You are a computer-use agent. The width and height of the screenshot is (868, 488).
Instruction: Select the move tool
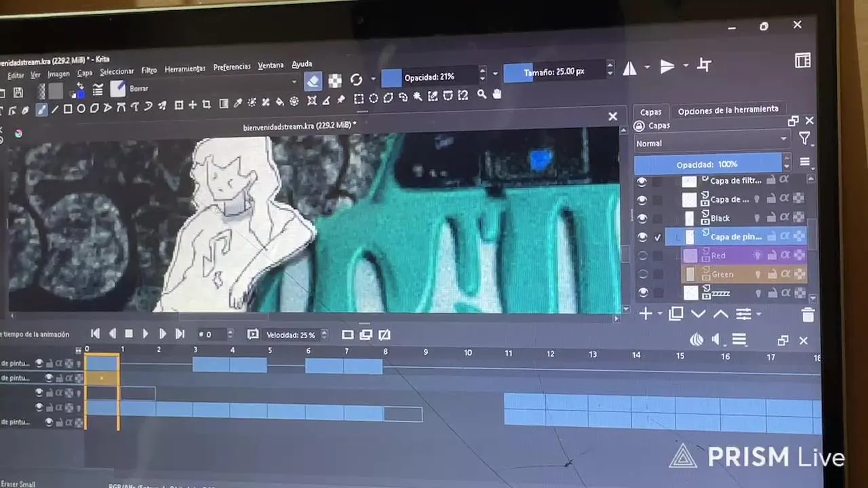pyautogui.click(x=193, y=105)
